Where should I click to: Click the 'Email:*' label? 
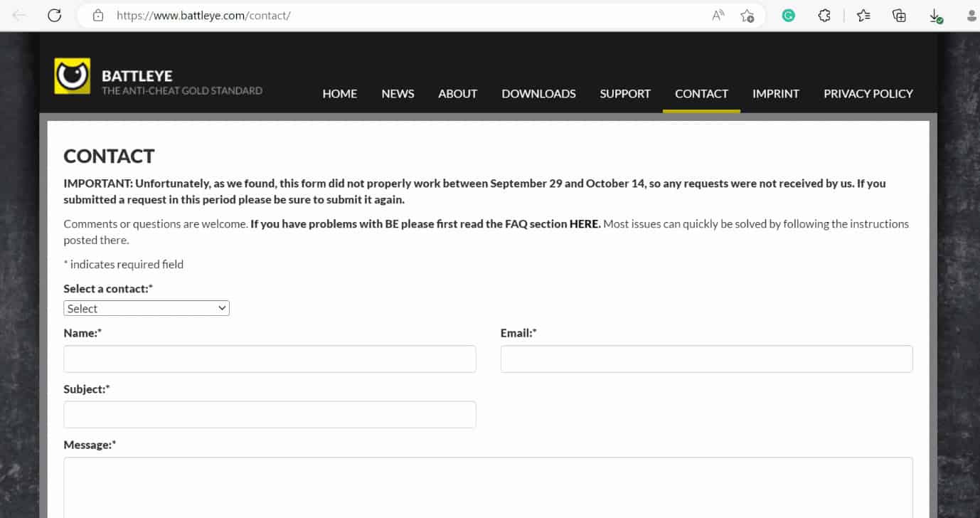point(518,332)
